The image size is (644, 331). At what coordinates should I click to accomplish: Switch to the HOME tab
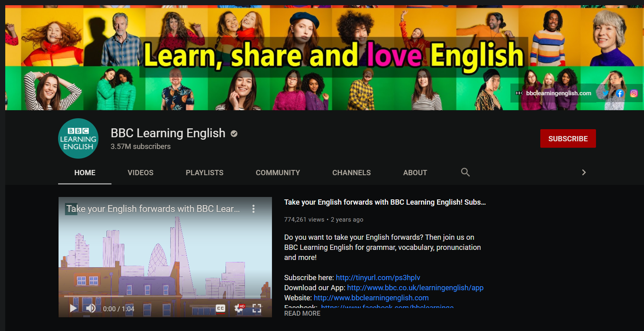85,173
